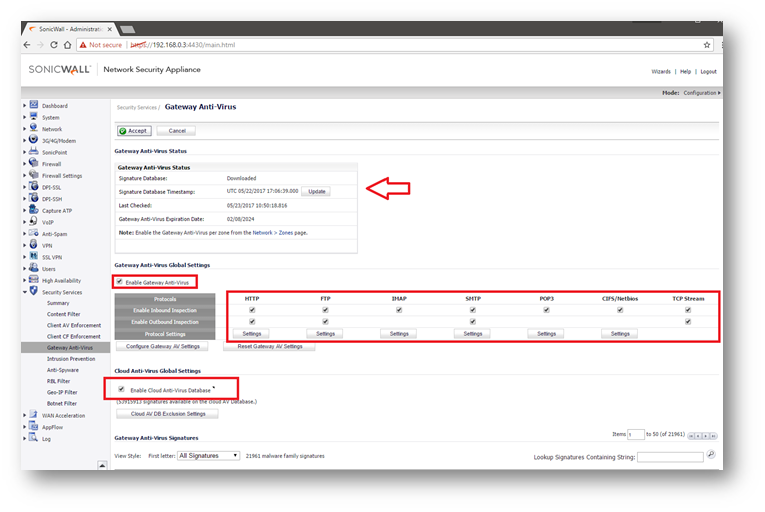Open the First letter All Signatures dropdown
765x512 pixels.
(208, 455)
